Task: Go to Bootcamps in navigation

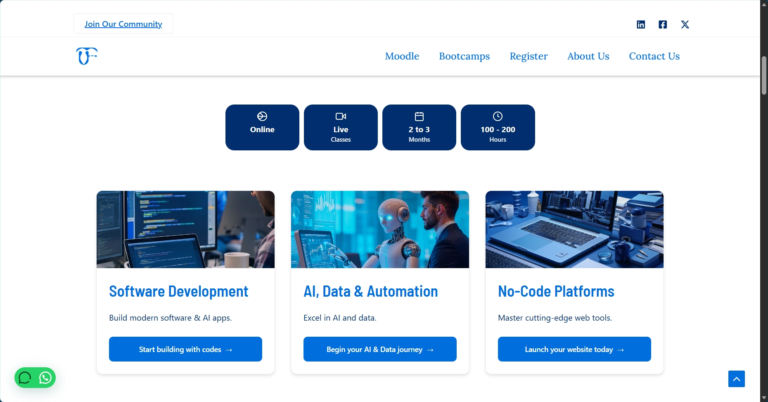Action: (464, 56)
